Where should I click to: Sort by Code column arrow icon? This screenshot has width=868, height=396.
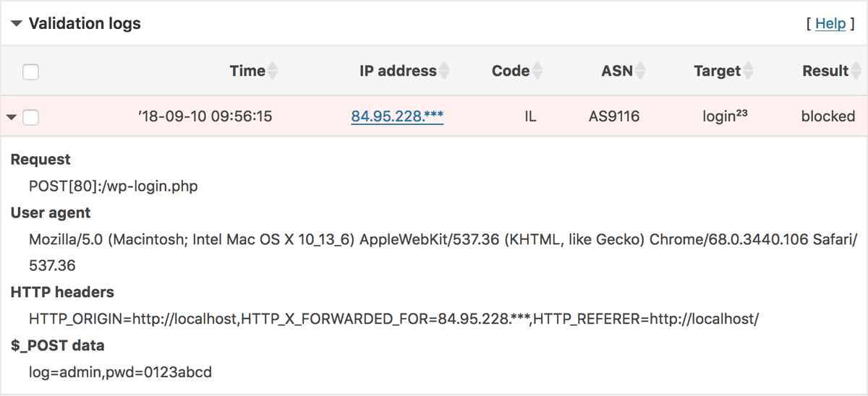(537, 71)
